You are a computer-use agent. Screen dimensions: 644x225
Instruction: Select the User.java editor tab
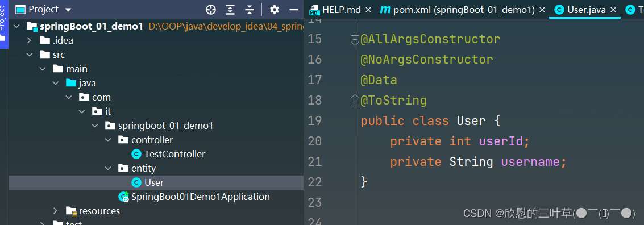point(586,10)
